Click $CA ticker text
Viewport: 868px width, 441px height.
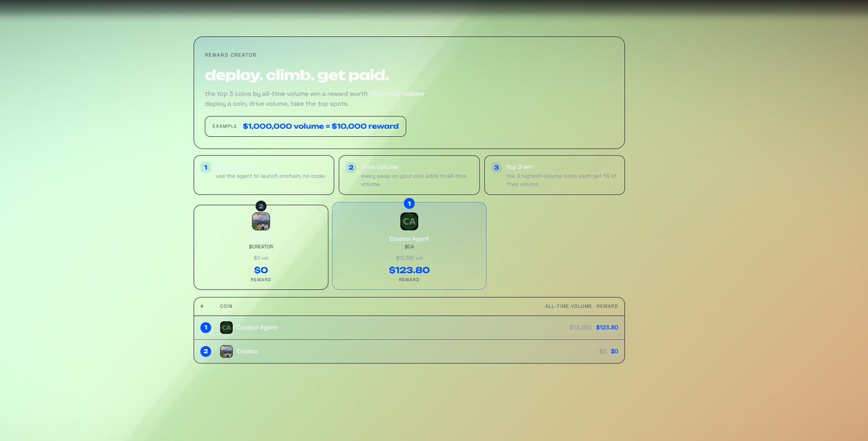(409, 247)
